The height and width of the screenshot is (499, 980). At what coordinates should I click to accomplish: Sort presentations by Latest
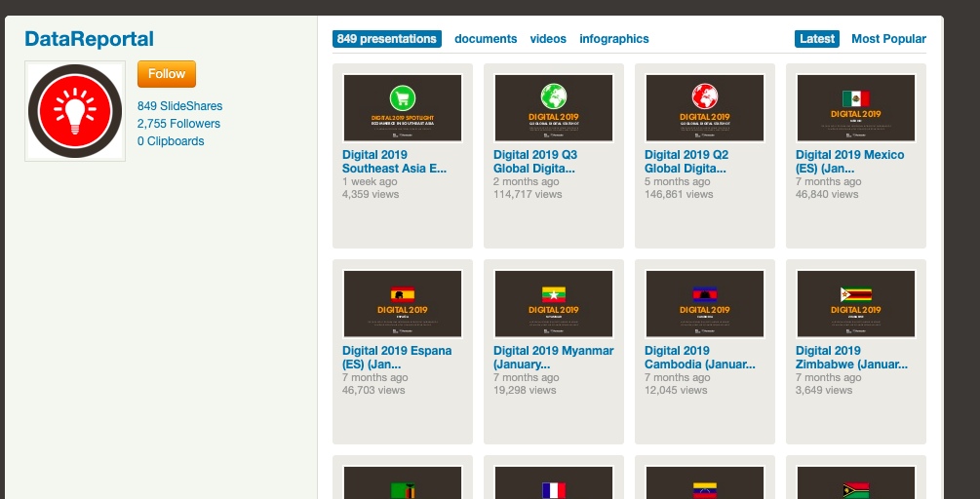coord(817,39)
